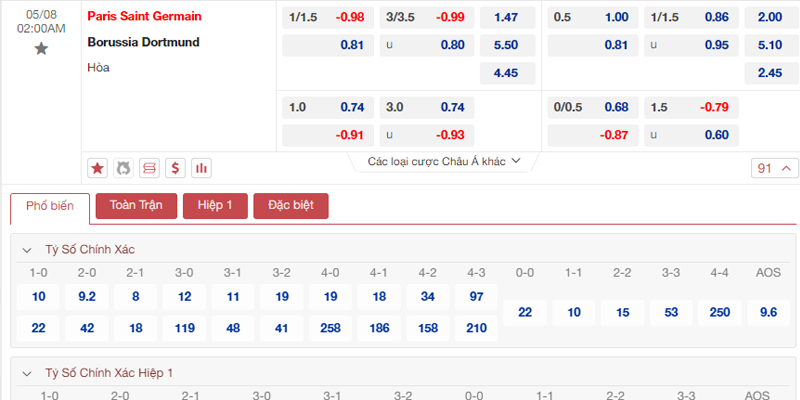Open the bar chart statistics icon
800x400 pixels.
pyautogui.click(x=202, y=168)
